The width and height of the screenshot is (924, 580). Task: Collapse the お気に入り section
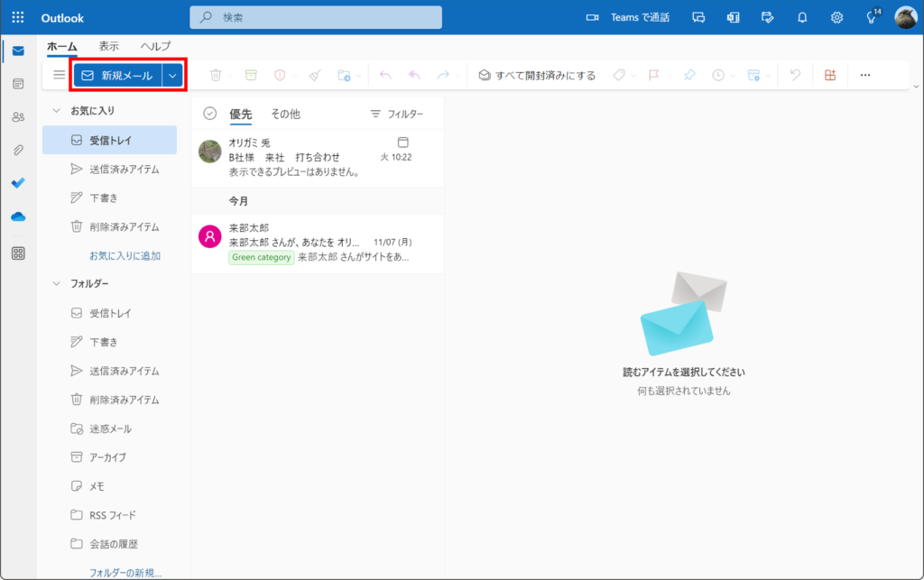56,111
